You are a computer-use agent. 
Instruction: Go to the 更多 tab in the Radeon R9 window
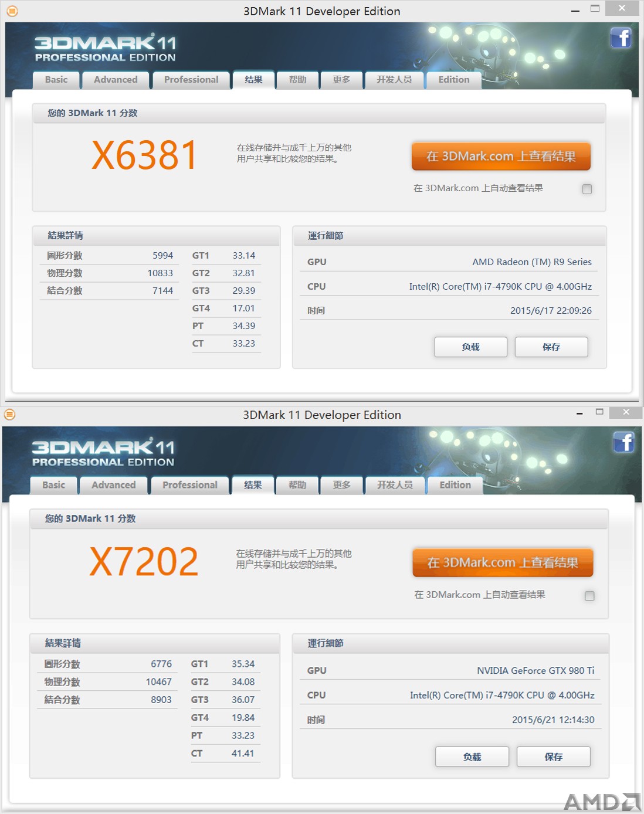click(x=341, y=80)
